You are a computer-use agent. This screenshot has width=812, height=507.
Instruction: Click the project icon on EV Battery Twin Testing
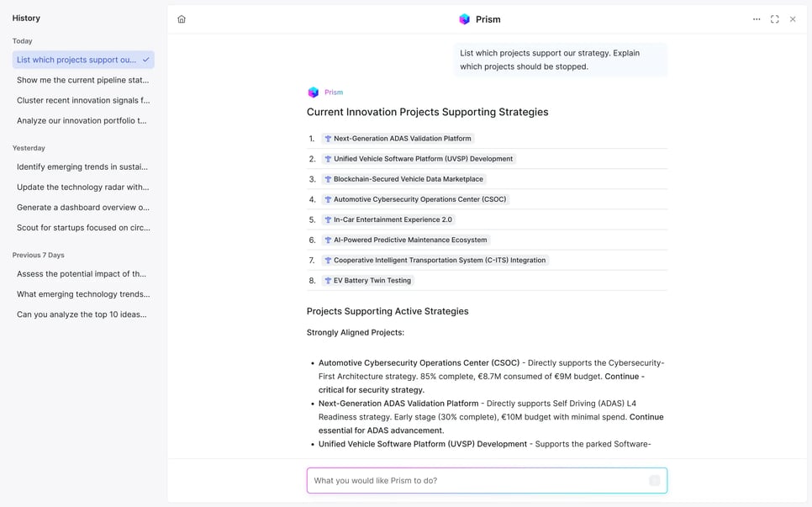pyautogui.click(x=327, y=280)
